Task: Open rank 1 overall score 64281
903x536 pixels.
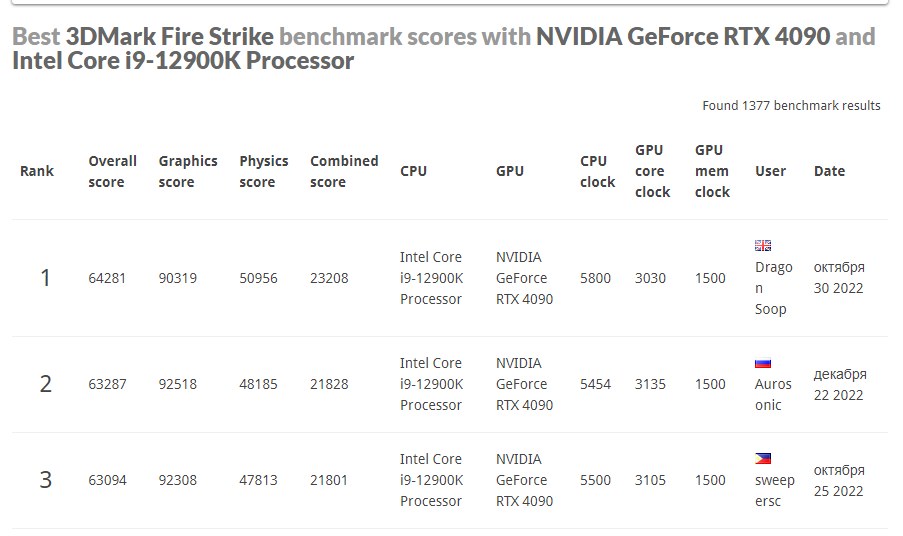Action: tap(107, 278)
